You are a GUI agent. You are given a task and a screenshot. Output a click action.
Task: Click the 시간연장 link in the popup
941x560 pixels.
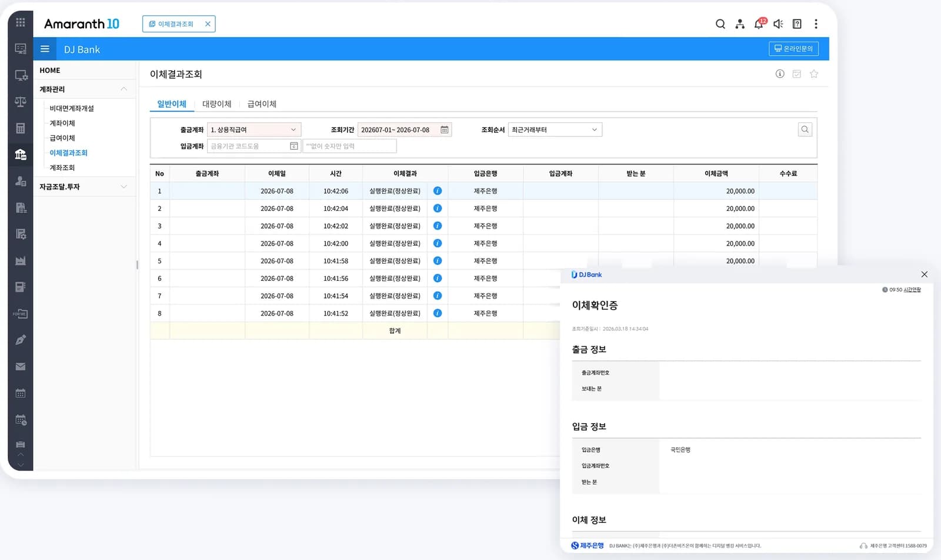[x=912, y=290]
